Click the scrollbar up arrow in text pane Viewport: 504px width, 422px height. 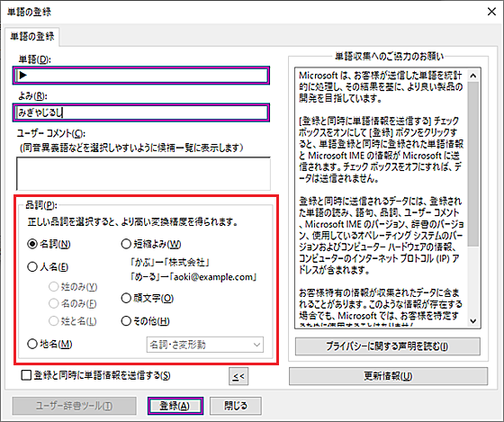coord(473,76)
